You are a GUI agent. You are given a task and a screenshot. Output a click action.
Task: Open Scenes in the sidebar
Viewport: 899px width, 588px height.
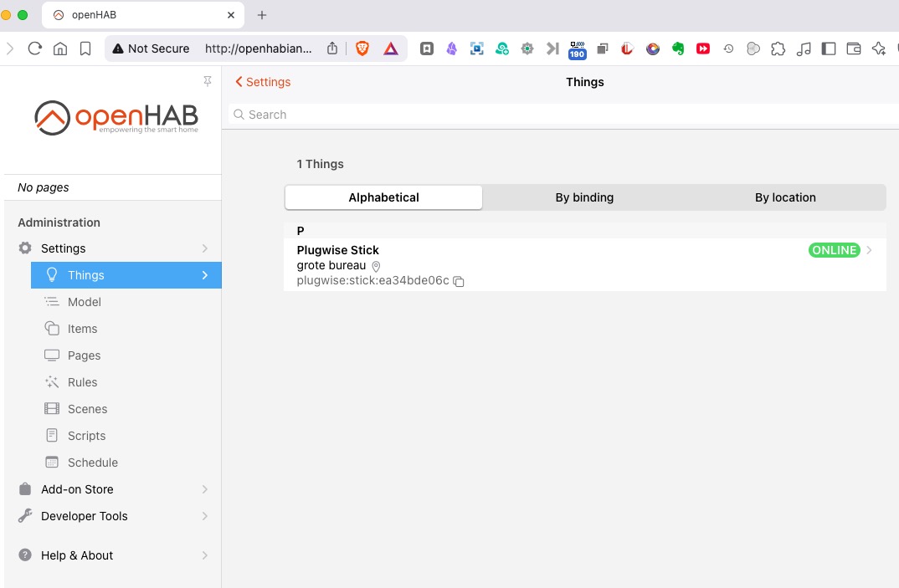pos(126,409)
